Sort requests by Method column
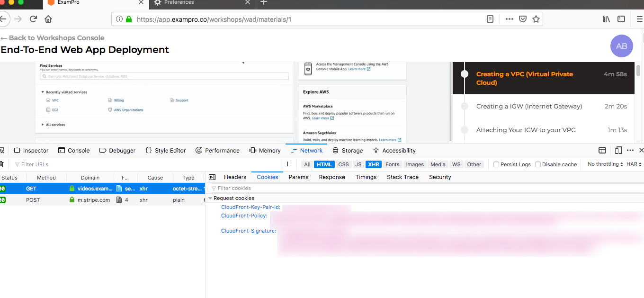644x298 pixels. pyautogui.click(x=46, y=178)
